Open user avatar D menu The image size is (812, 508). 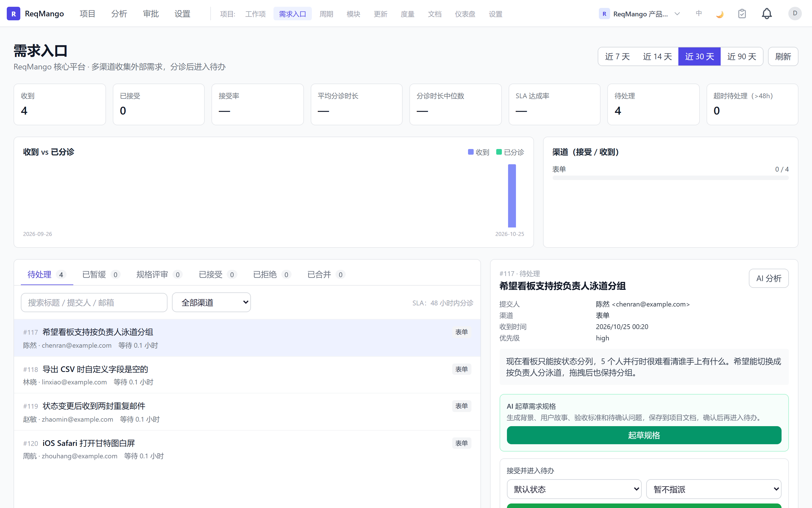795,14
